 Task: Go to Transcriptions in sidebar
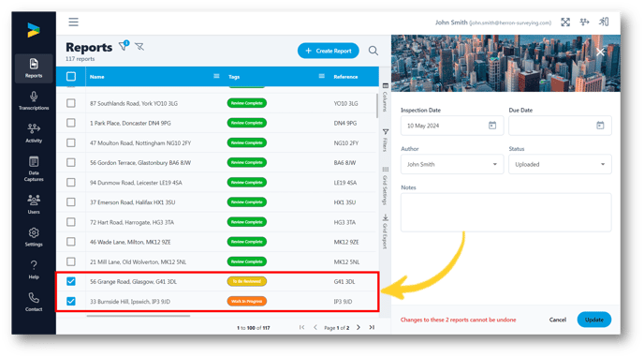[x=34, y=100]
